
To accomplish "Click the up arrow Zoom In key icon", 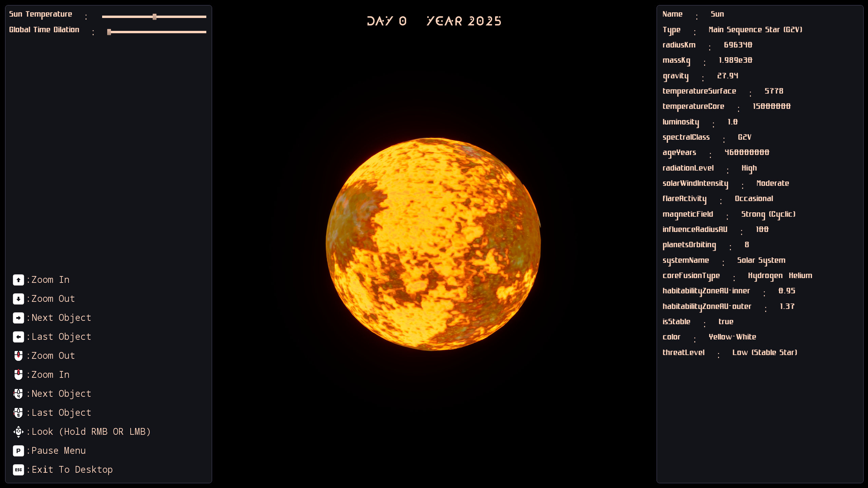I will click(18, 280).
